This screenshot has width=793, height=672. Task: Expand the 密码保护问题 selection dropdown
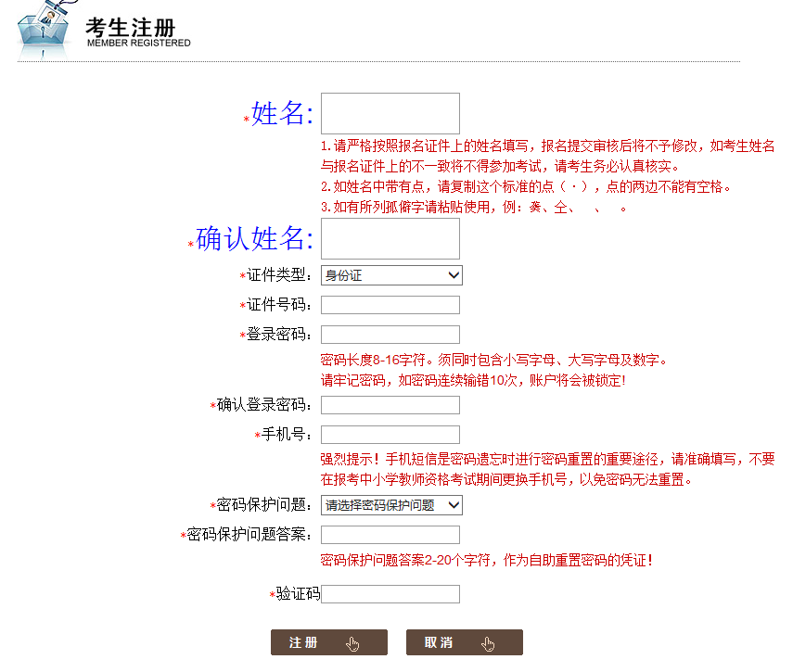click(x=390, y=505)
